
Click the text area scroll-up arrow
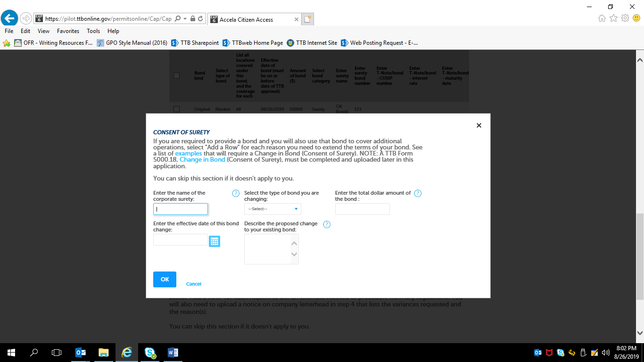click(294, 243)
